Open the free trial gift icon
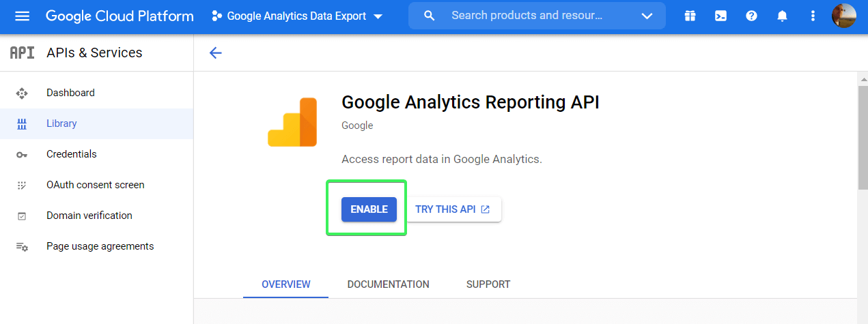This screenshot has width=868, height=324. coord(690,16)
